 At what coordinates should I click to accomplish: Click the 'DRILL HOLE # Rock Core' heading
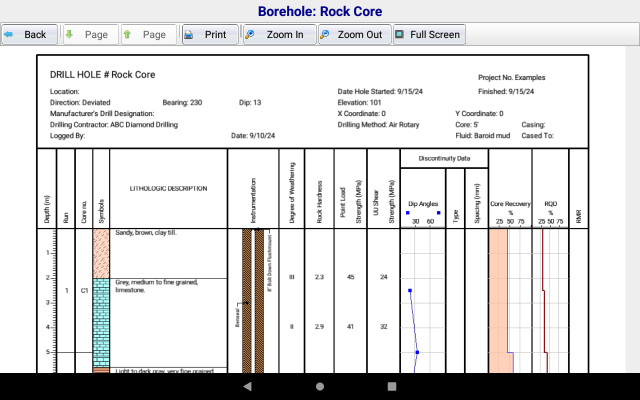pos(103,74)
